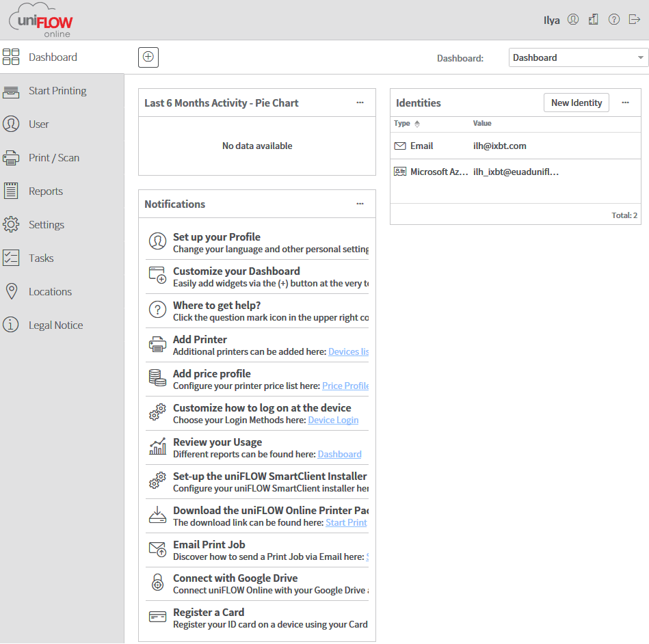Select the Microsoft Az... identity row
Image resolution: width=649 pixels, height=644 pixels.
pyautogui.click(x=516, y=172)
